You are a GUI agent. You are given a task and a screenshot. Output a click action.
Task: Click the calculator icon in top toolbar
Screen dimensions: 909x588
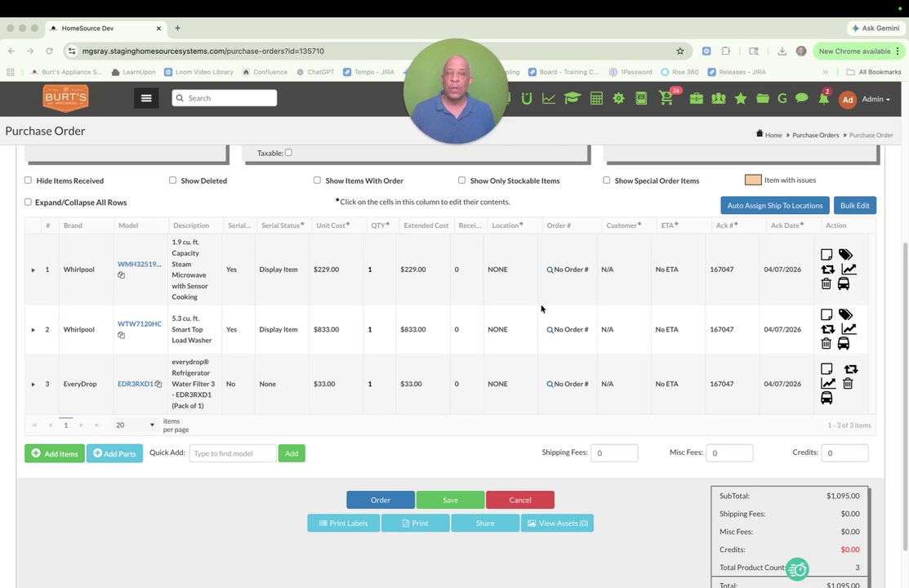point(596,99)
